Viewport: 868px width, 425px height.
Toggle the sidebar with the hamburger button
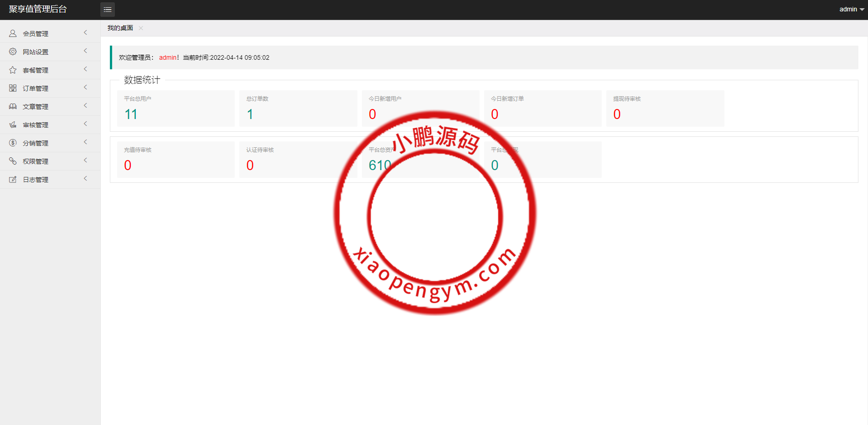click(x=108, y=9)
